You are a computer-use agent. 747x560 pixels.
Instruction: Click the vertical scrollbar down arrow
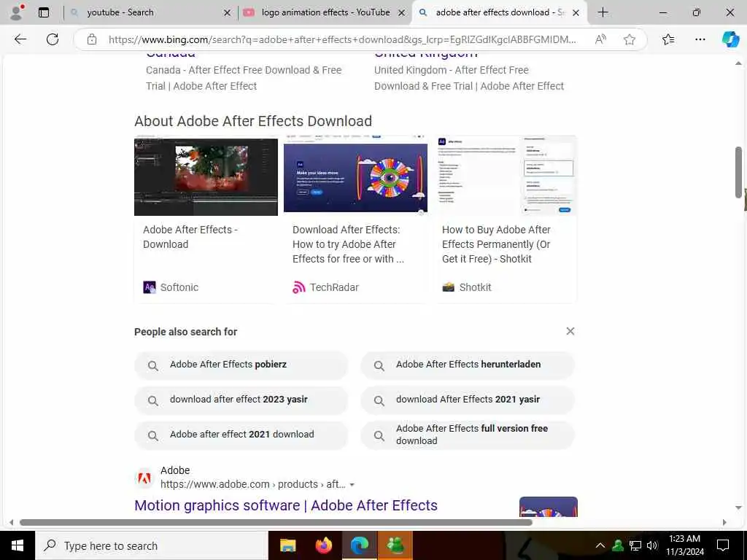point(738,507)
